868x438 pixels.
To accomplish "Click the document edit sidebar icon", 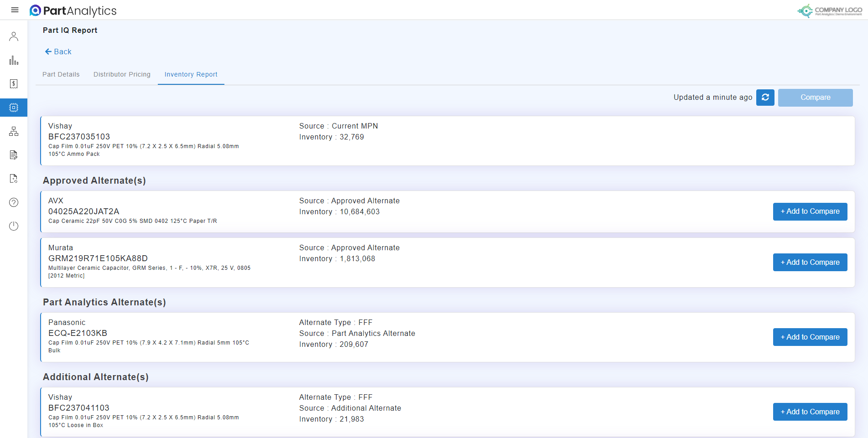I will (x=14, y=155).
